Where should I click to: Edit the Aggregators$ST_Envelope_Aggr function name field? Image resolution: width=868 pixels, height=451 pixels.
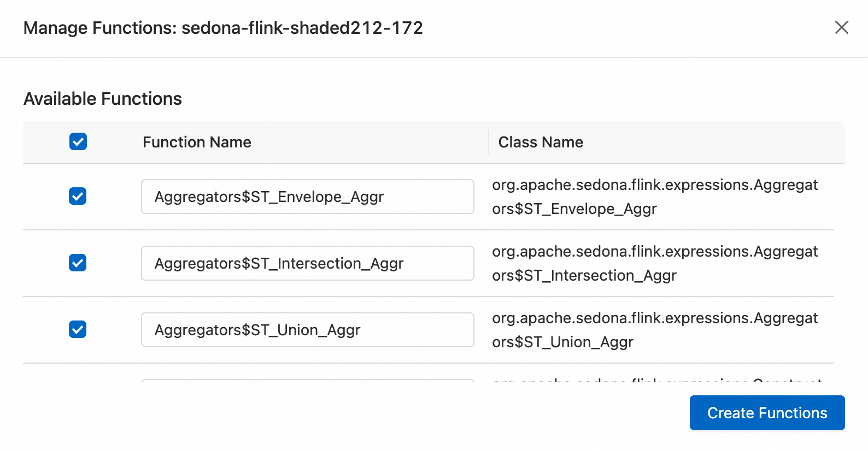(x=307, y=197)
